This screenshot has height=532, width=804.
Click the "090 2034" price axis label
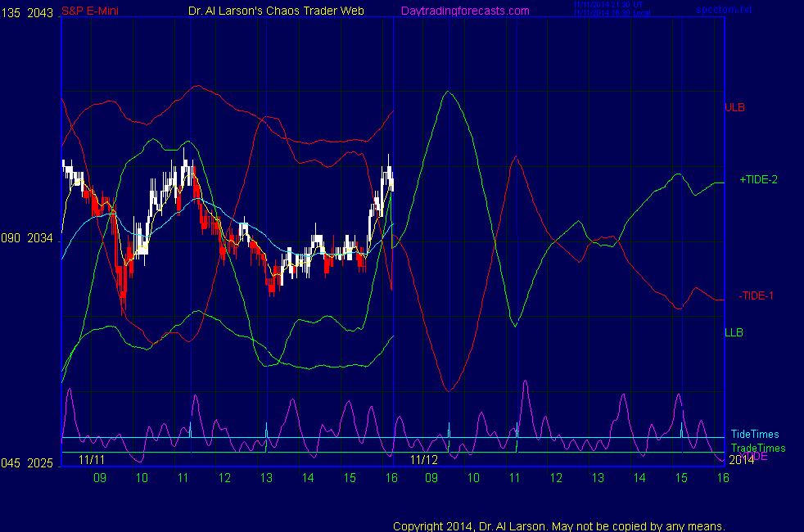(27, 238)
